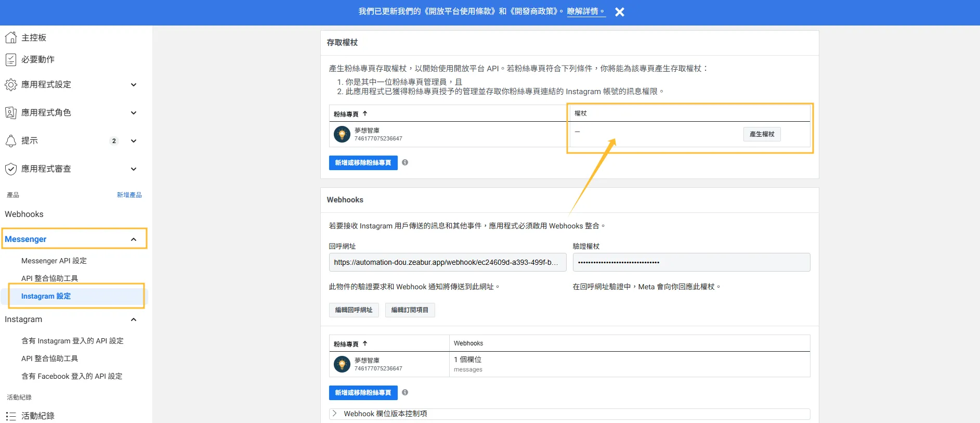Select Instagram 設定 in the sidebar
980x423 pixels.
46,296
